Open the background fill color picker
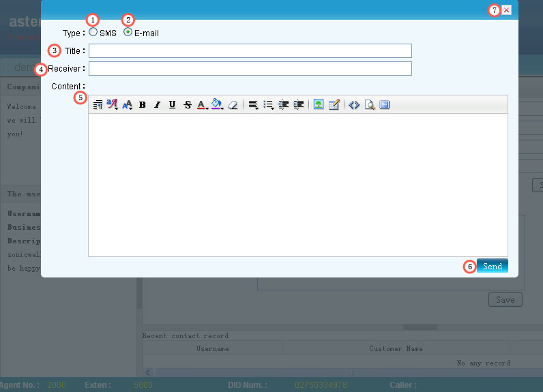This screenshot has width=543, height=392. coord(217,104)
